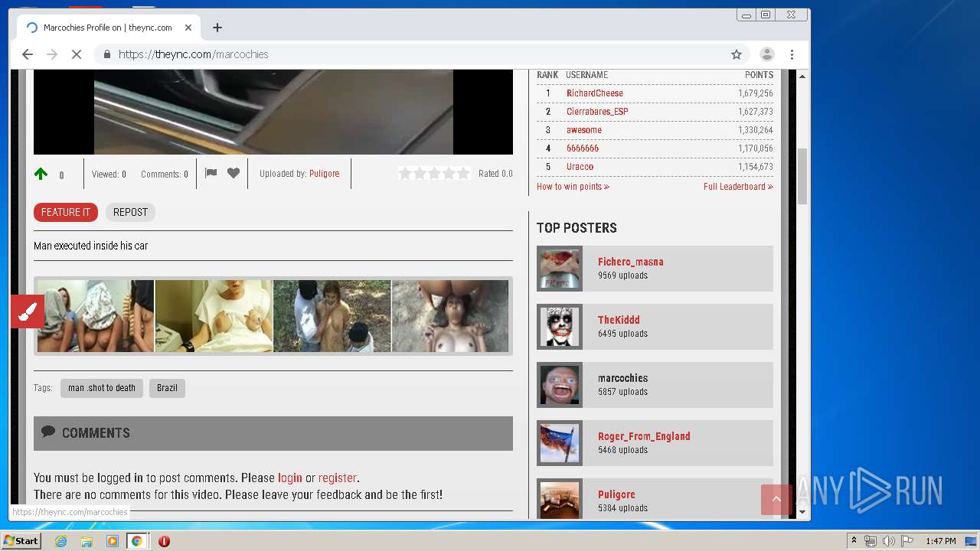The width and height of the screenshot is (980, 551).
Task: Click the FEATURE IT button
Action: tap(66, 212)
